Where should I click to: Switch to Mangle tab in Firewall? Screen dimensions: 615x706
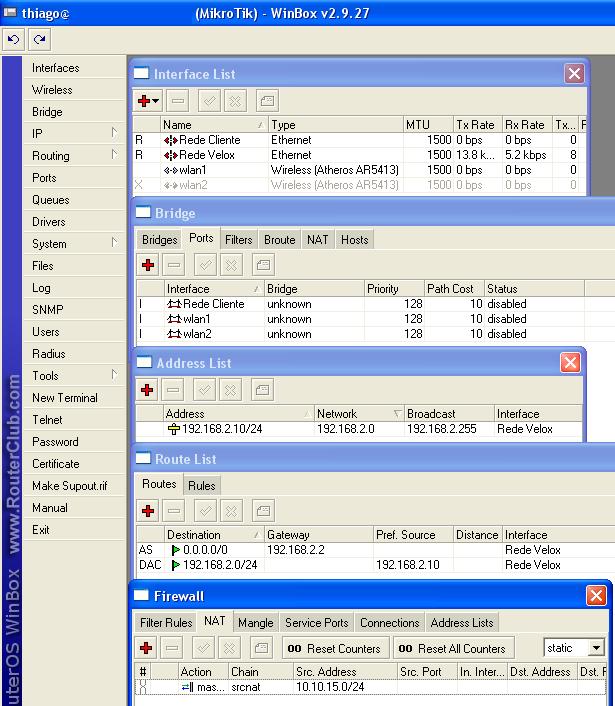256,623
